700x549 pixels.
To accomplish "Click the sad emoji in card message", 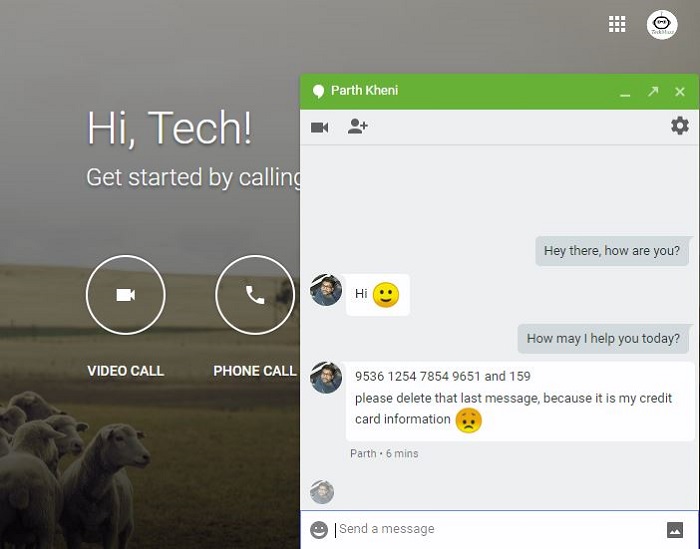I will [x=468, y=420].
